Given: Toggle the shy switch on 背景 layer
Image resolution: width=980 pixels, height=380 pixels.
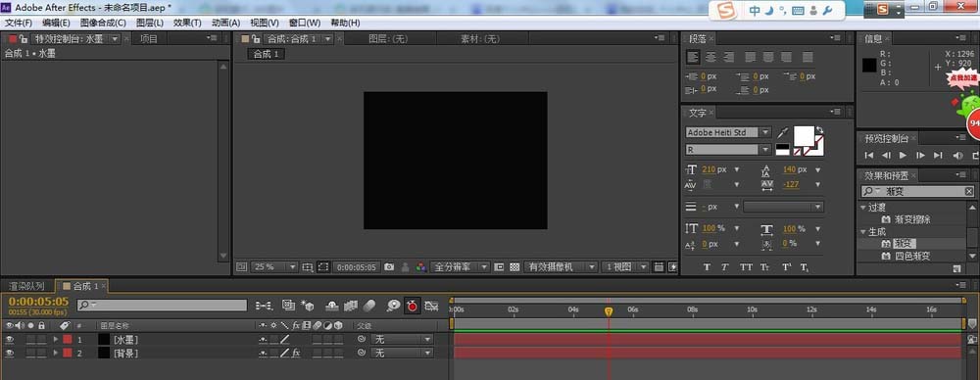Looking at the screenshot, I should 263,354.
